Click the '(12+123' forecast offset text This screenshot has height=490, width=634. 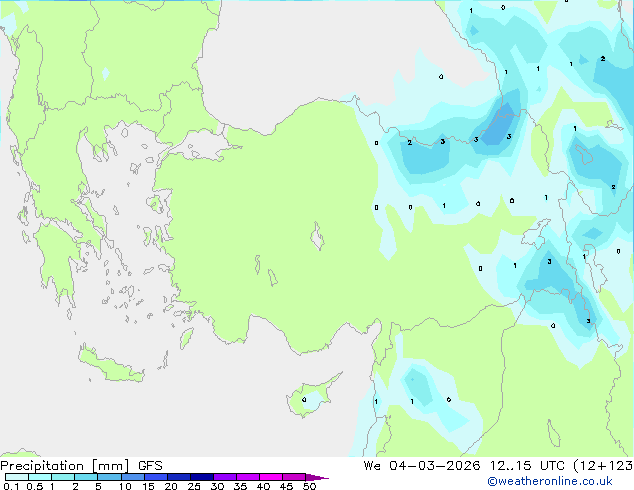click(x=603, y=466)
